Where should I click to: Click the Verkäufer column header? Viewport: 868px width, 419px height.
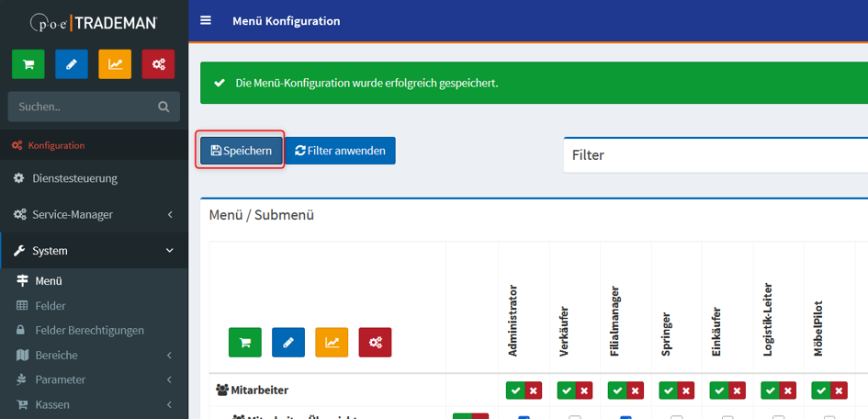tap(564, 332)
